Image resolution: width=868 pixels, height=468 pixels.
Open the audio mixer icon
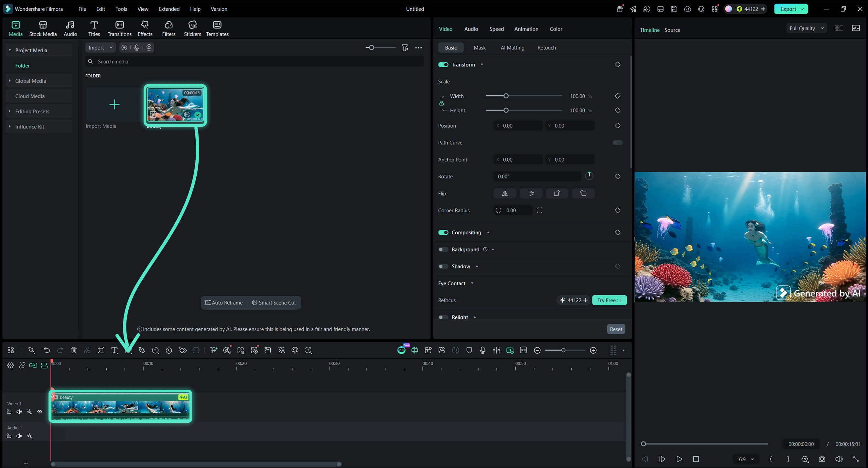pyautogui.click(x=496, y=350)
